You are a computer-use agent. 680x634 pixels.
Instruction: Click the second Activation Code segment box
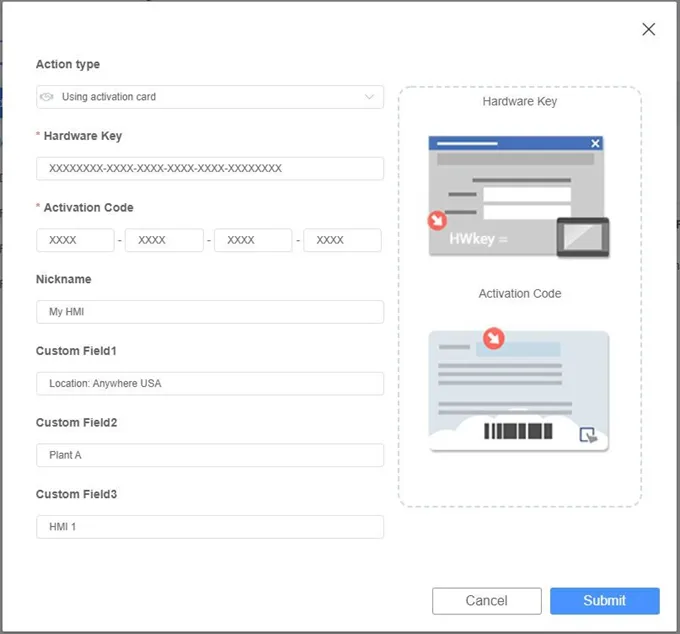[164, 240]
